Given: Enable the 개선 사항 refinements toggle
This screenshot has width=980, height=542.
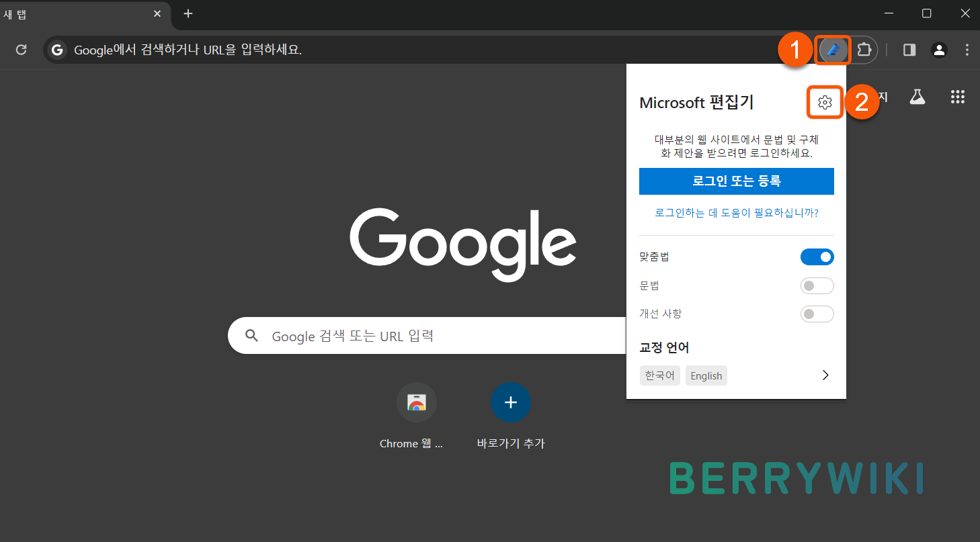Looking at the screenshot, I should [x=817, y=314].
